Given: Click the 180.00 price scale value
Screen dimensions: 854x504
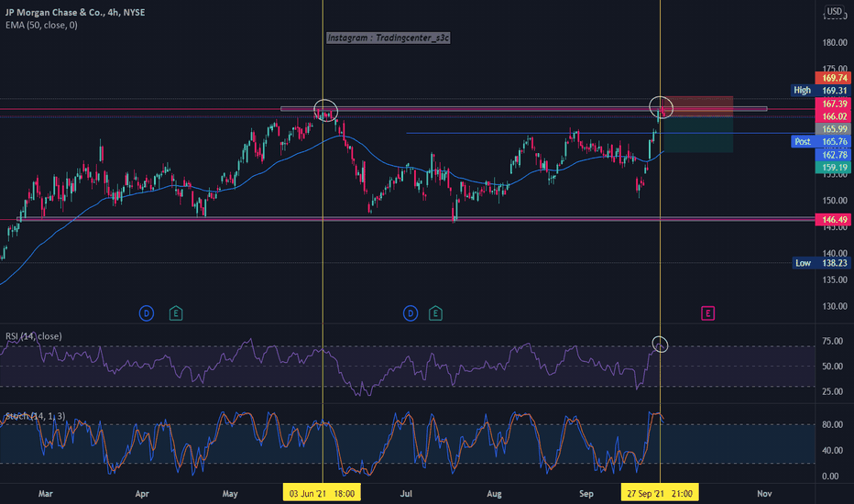Looking at the screenshot, I should (835, 42).
